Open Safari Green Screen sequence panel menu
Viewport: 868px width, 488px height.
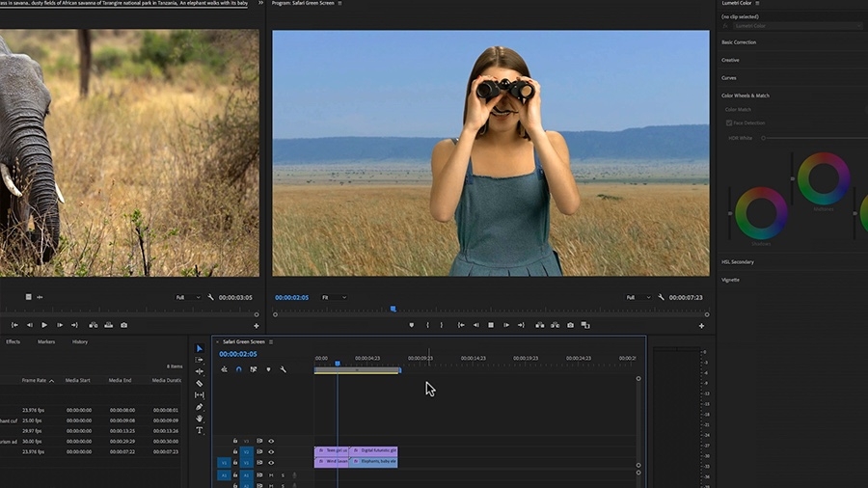point(271,342)
